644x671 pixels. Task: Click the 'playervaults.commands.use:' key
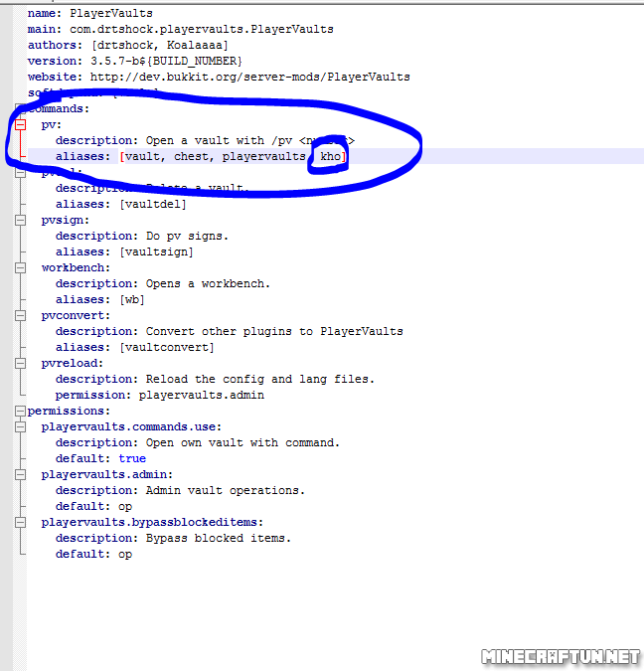[x=131, y=426]
